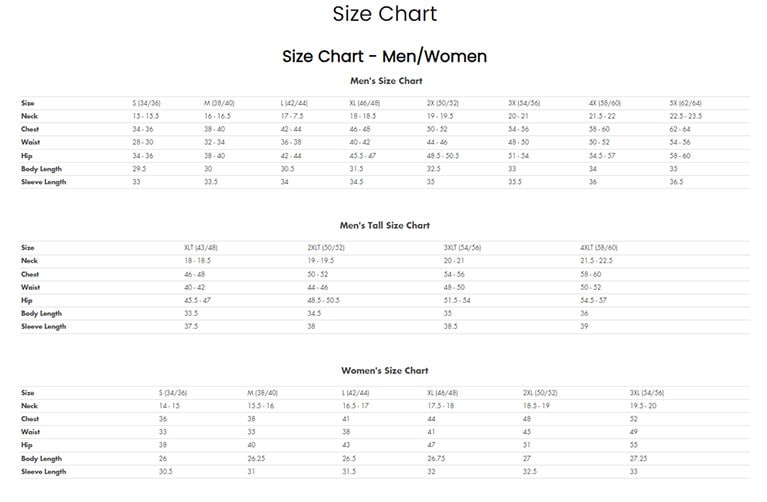Click the XLT (43/48) column header
767x502 pixels.
tap(201, 248)
